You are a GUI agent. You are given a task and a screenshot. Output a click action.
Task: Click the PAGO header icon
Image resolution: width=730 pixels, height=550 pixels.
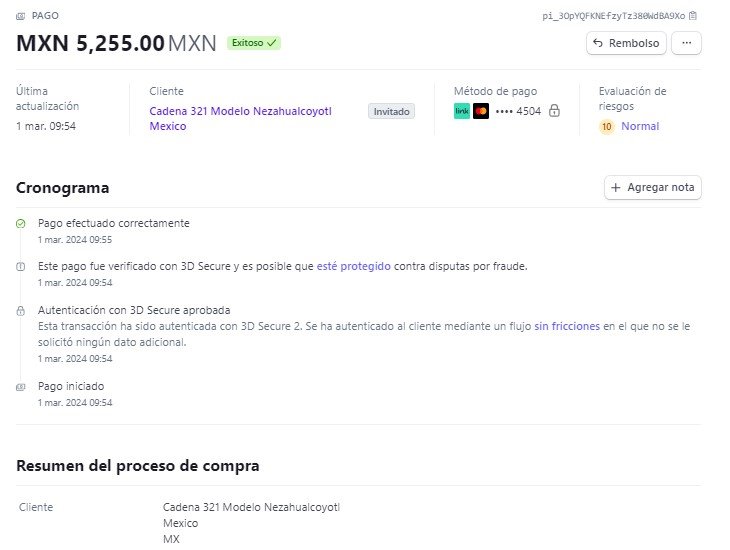(20, 16)
